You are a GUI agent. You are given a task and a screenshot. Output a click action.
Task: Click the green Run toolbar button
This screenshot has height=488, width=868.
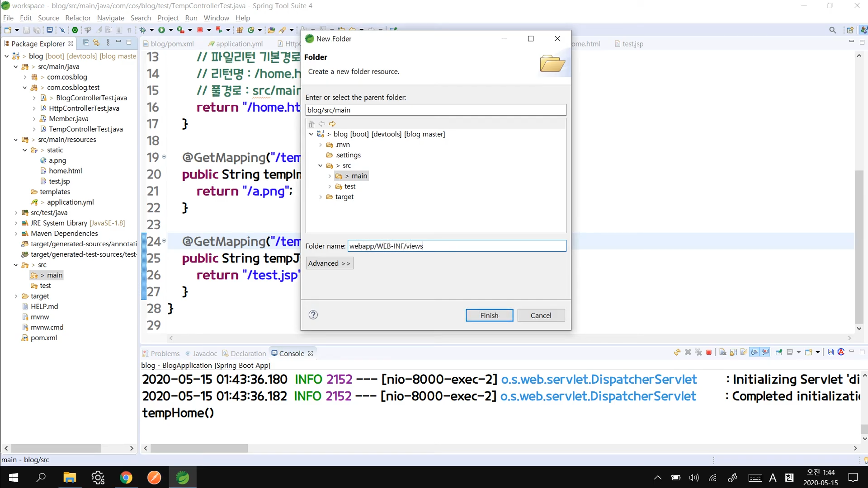pyautogui.click(x=161, y=30)
